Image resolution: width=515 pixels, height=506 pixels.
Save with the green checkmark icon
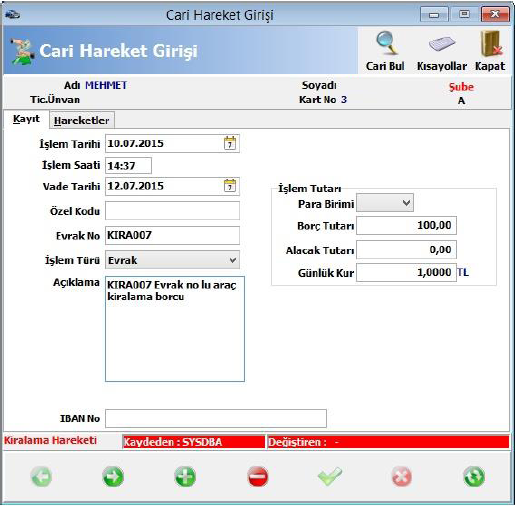pos(330,476)
